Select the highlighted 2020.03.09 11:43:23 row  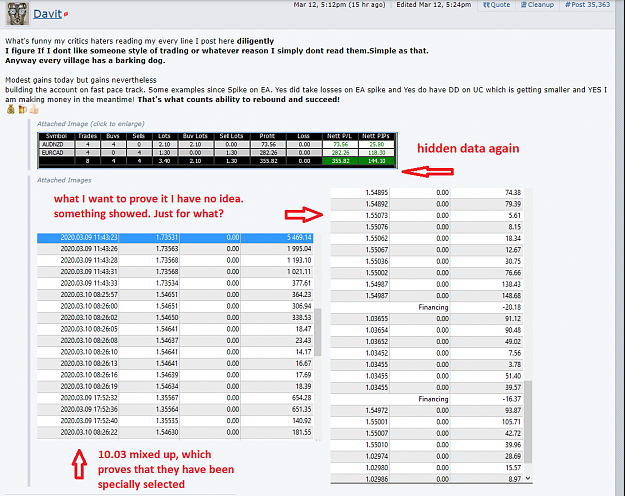point(175,238)
